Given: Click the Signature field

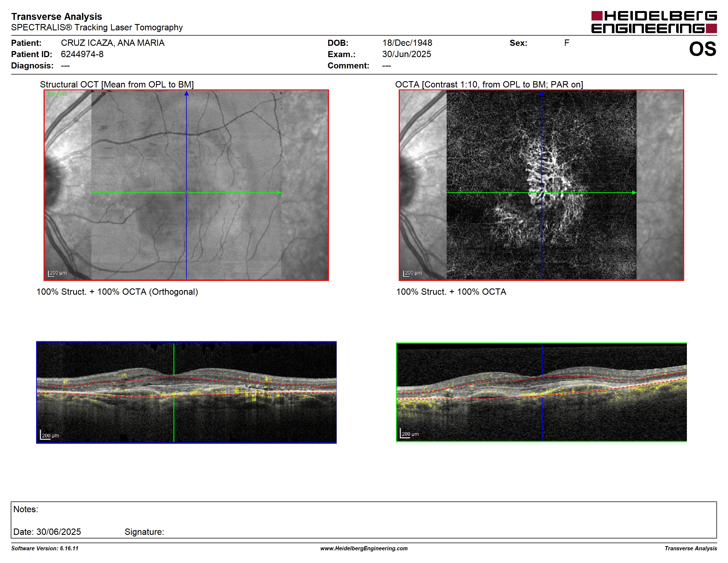Looking at the screenshot, I should (144, 532).
